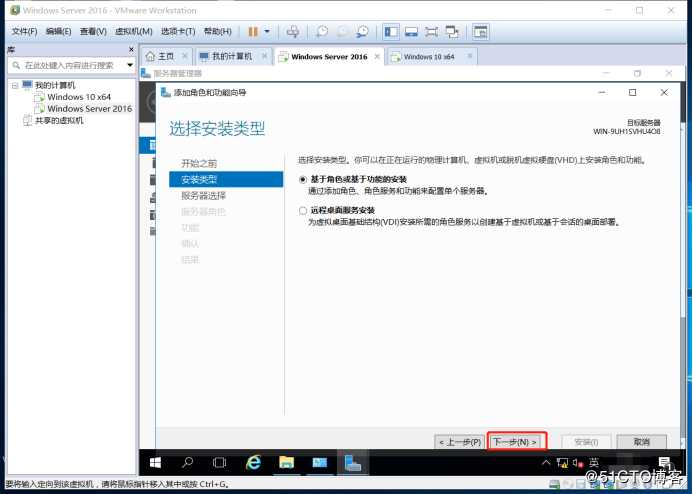The height and width of the screenshot is (494, 693).
Task: Click the 英 input method indicator
Action: [594, 463]
